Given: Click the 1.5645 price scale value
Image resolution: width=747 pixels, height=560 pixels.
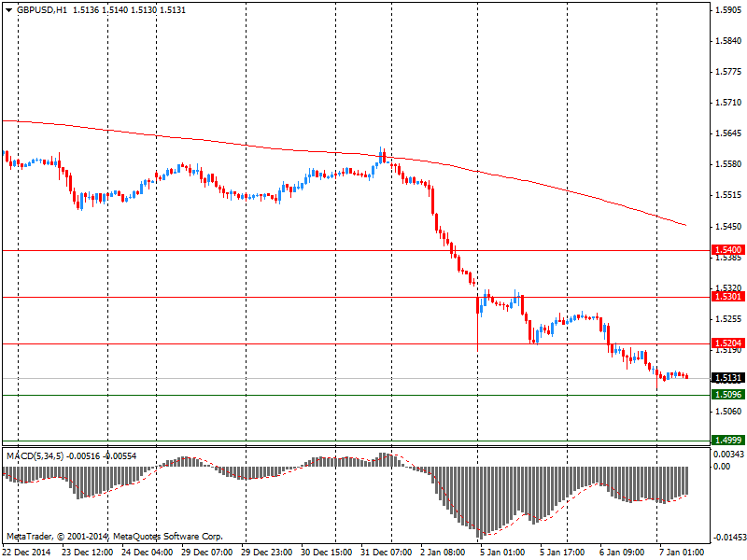Looking at the screenshot, I should (x=729, y=133).
